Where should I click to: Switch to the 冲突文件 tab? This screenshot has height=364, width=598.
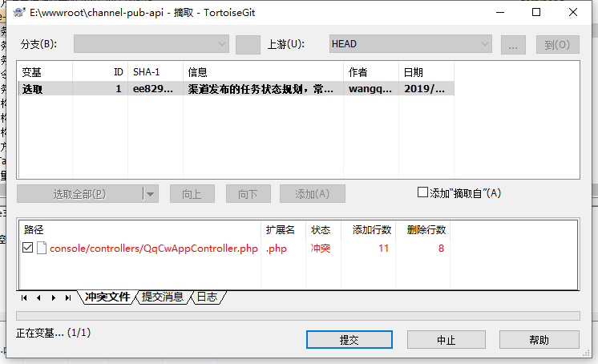pos(107,297)
